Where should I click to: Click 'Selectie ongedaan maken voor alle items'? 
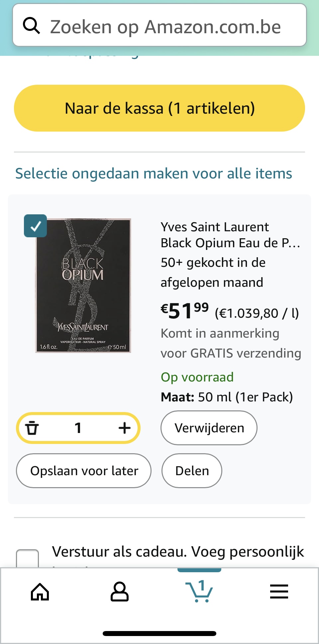coord(153,173)
